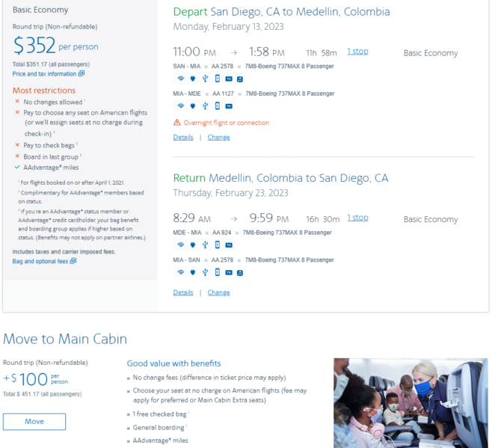The width and height of the screenshot is (501, 448).
Task: Open the Bag and optional fees link
Action: point(40,261)
